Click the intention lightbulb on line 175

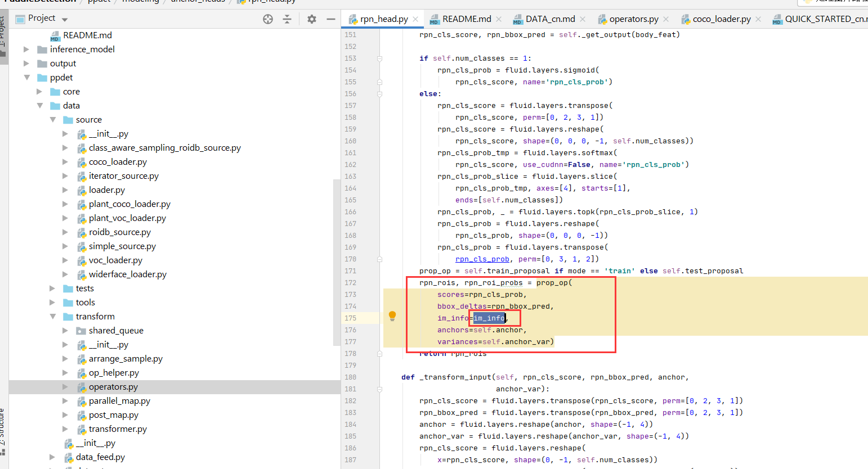coord(392,316)
